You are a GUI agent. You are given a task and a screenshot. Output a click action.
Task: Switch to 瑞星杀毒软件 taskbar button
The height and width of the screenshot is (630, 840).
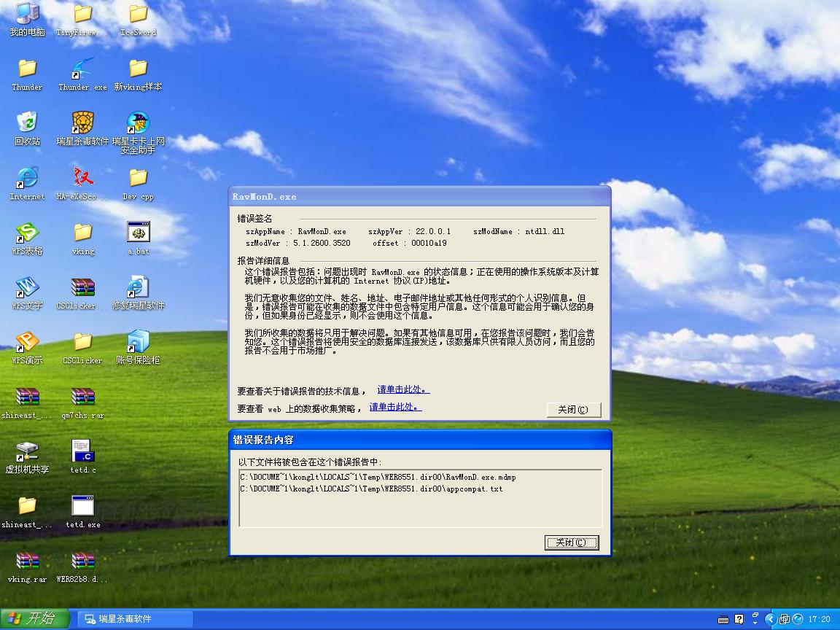(135, 619)
